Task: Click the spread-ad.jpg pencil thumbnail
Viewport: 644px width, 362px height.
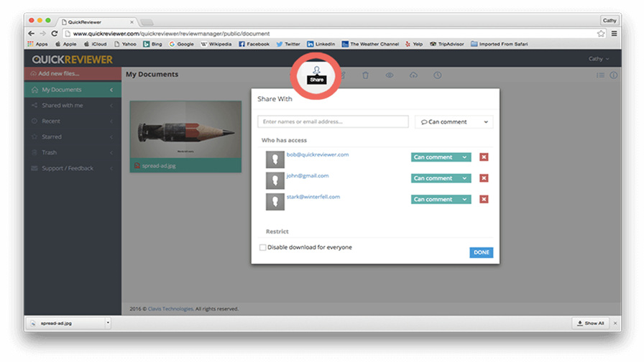Action: click(x=185, y=130)
